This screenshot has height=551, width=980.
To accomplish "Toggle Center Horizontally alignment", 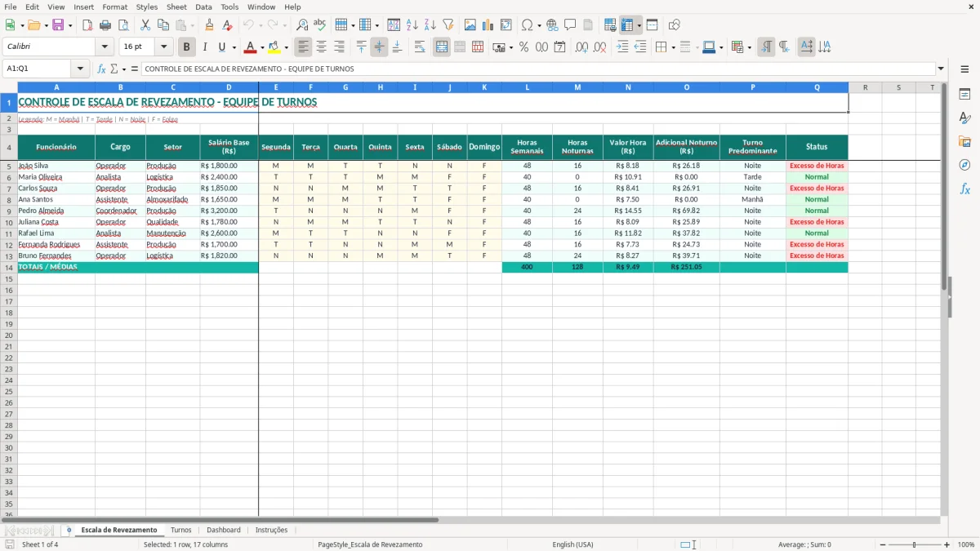I will 321,47.
